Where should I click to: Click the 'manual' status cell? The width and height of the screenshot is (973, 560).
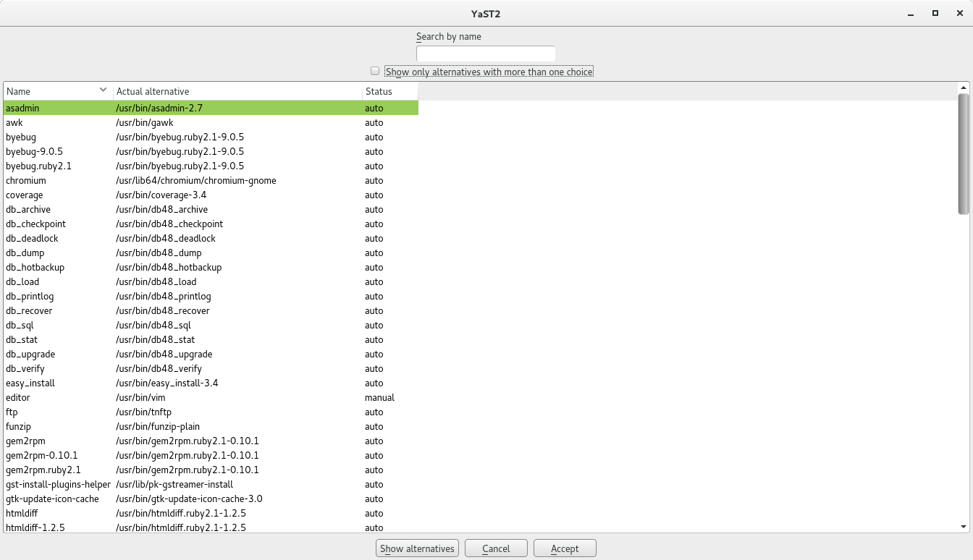[x=379, y=397]
